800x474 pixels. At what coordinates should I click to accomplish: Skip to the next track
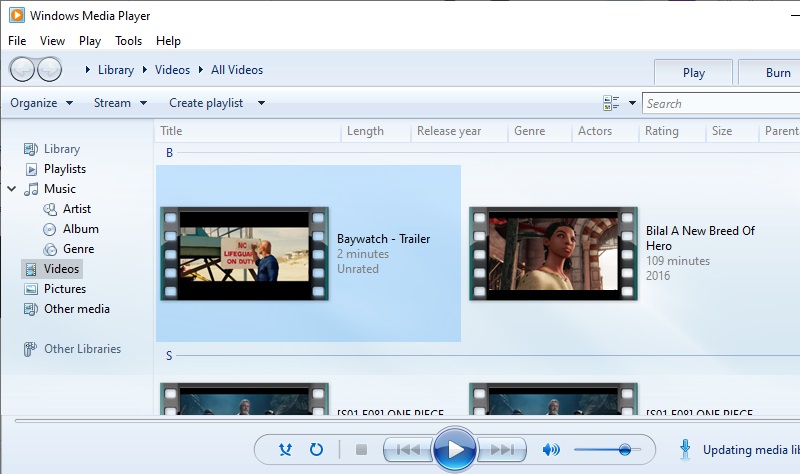502,450
